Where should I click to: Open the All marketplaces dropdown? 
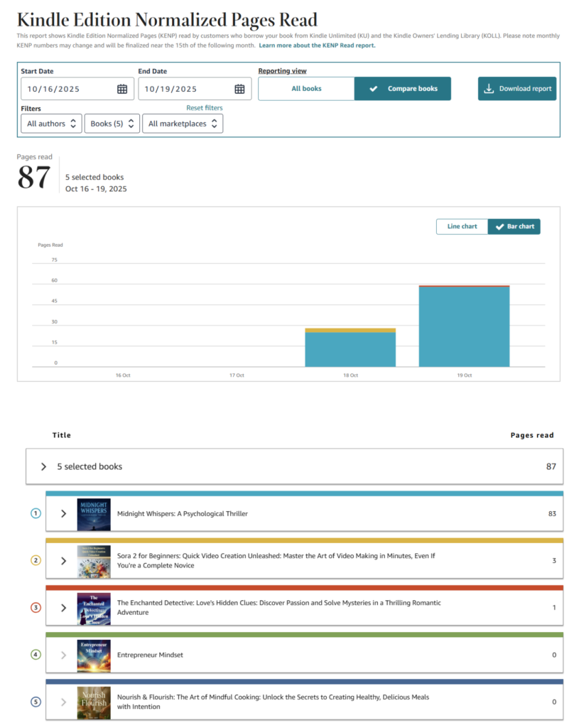[182, 124]
